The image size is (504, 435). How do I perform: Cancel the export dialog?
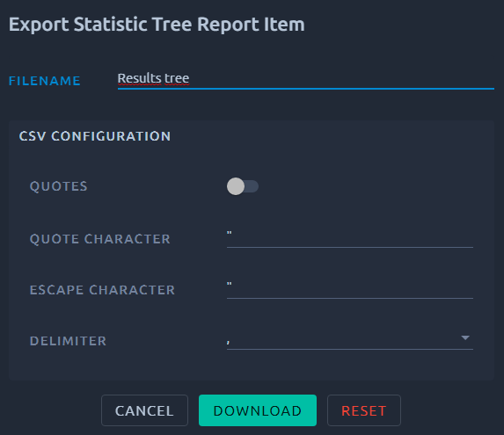[144, 410]
